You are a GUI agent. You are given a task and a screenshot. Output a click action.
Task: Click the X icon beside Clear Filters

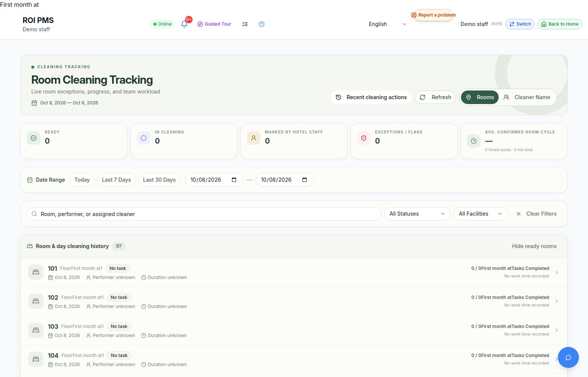point(519,214)
